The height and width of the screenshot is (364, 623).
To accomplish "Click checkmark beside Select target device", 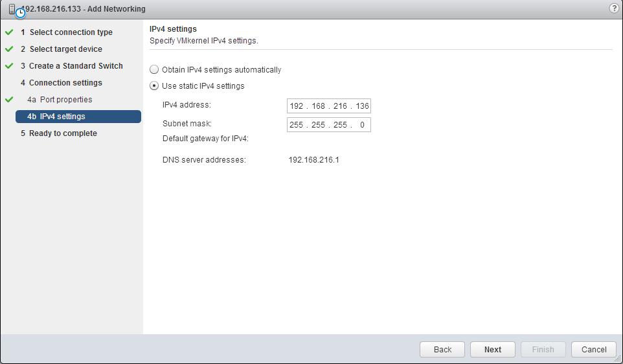I will [9, 49].
